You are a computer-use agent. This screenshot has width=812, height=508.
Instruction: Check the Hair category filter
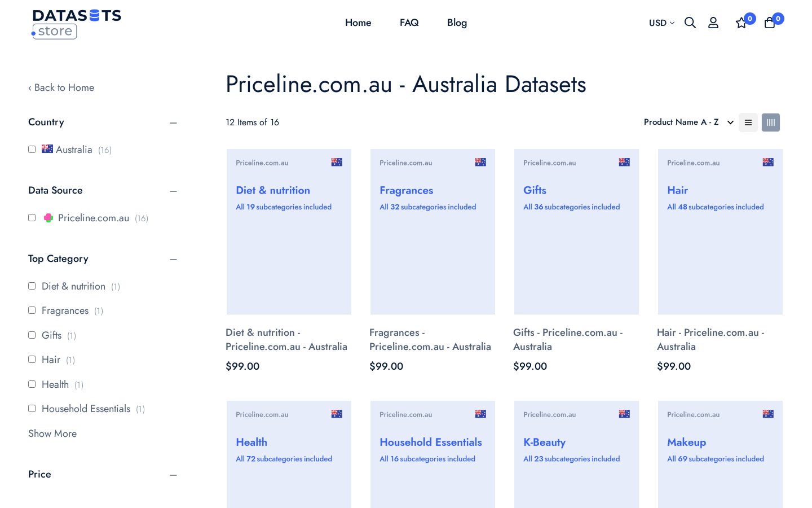click(32, 360)
